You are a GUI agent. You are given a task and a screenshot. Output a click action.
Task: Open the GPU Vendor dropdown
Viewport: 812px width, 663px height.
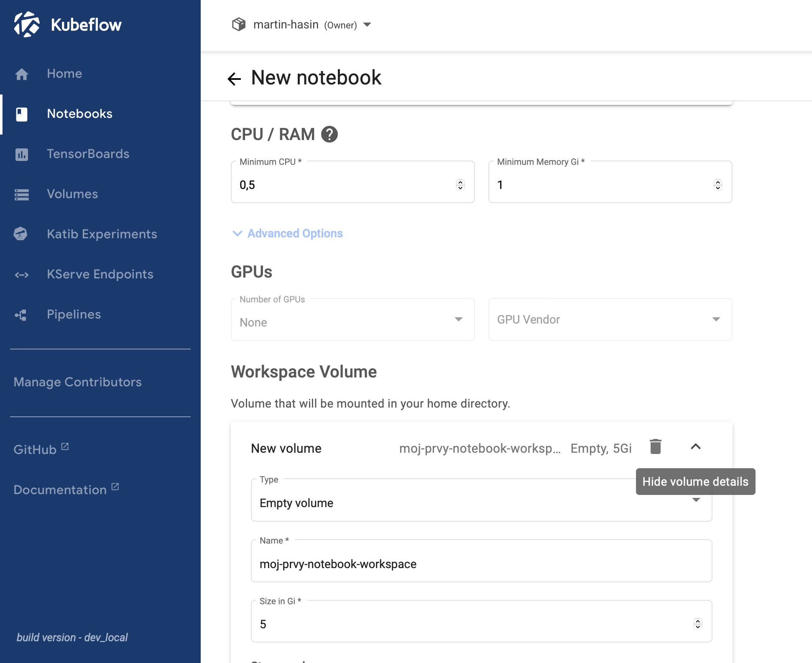click(610, 320)
